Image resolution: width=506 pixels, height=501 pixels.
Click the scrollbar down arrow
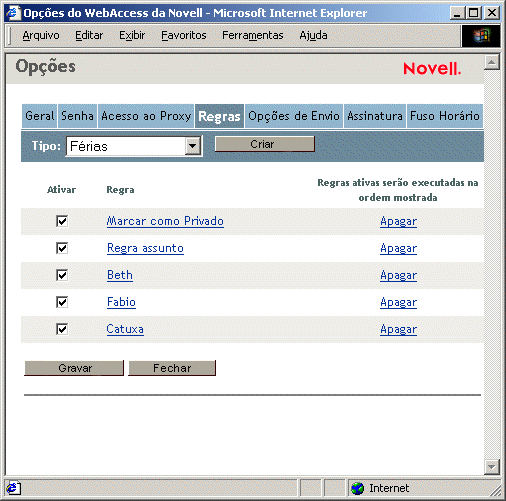(x=492, y=467)
